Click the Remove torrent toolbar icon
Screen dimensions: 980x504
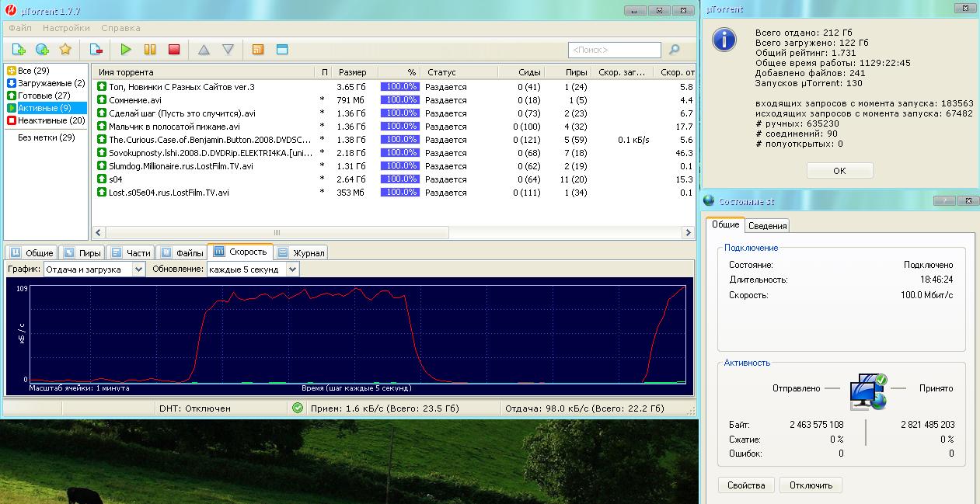[x=96, y=50]
